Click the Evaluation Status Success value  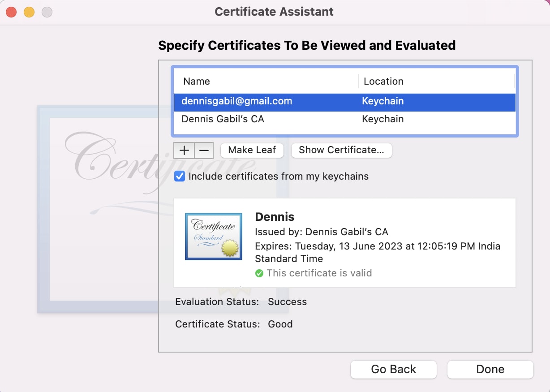tap(287, 302)
